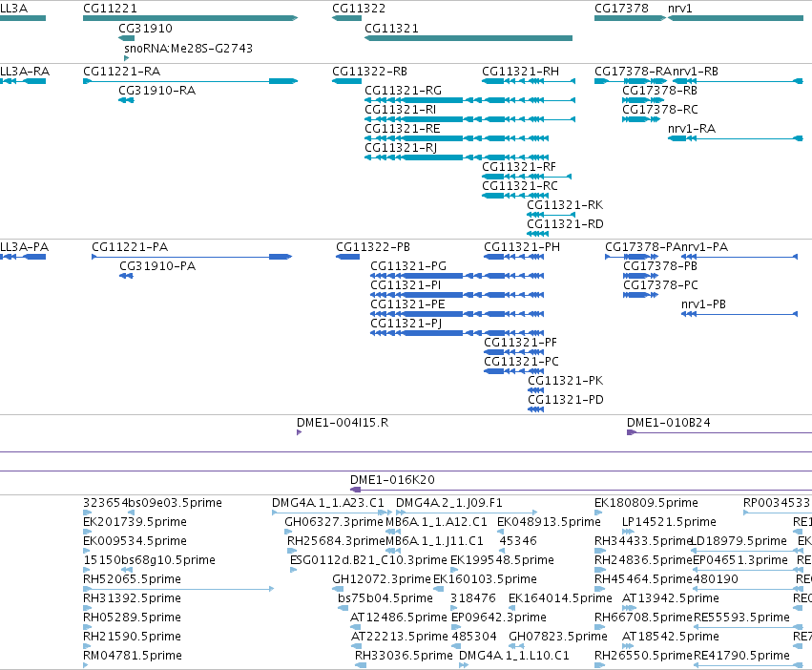Image resolution: width=812 pixels, height=670 pixels.
Task: Click EST bs75b04.5prime
Action: click(x=385, y=598)
